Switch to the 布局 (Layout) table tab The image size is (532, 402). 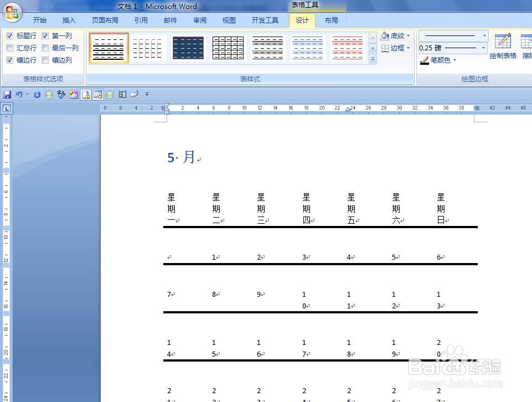coord(332,20)
